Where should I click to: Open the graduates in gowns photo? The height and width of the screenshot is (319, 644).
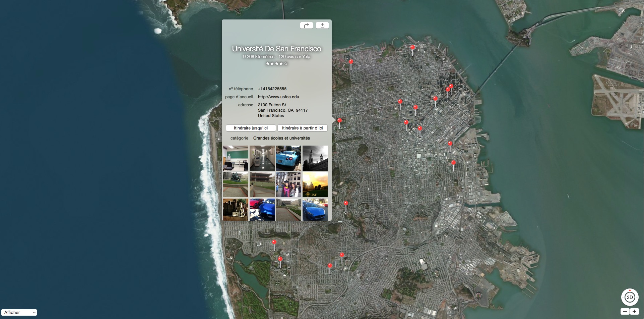coord(288,185)
